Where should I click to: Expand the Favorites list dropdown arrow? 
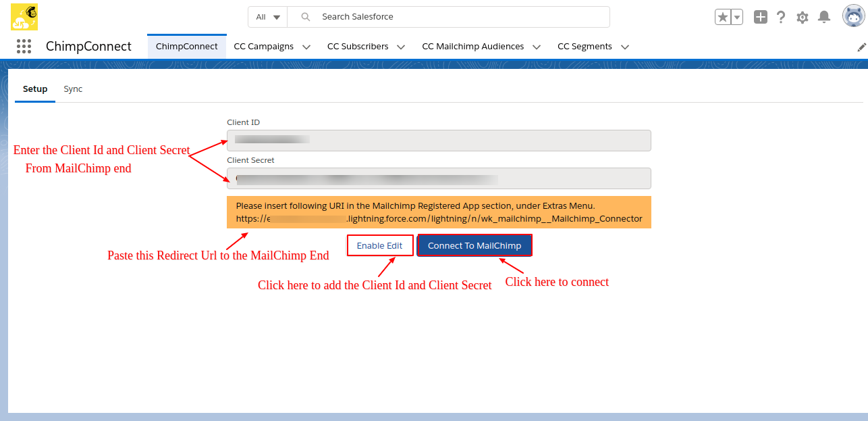click(737, 18)
